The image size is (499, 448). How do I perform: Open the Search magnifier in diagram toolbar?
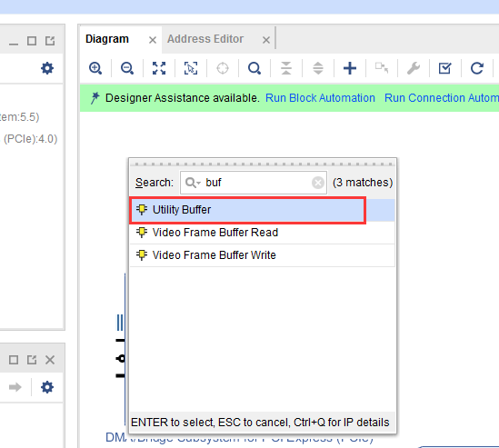(254, 68)
